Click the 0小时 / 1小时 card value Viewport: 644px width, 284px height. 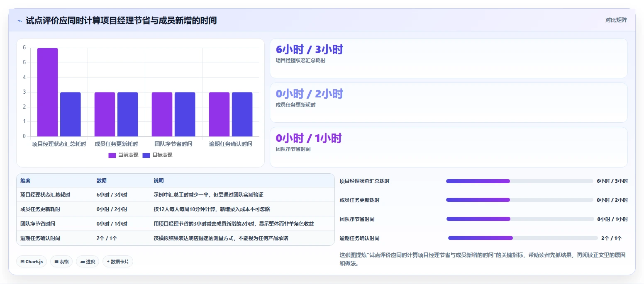pos(309,138)
